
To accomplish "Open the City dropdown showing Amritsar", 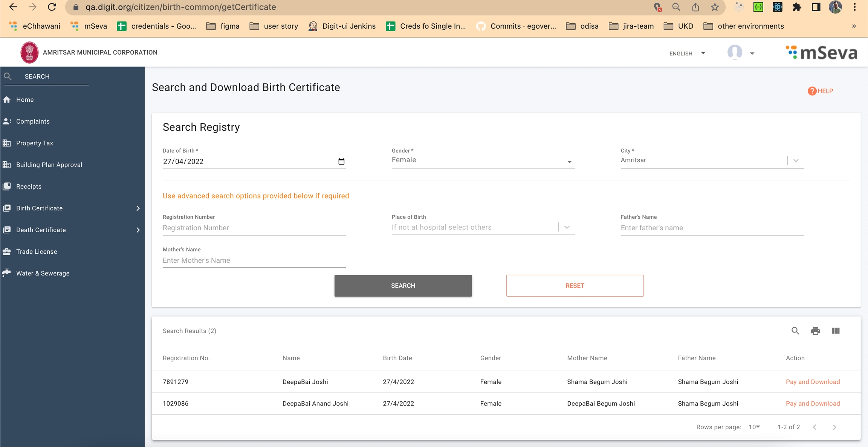I will [795, 161].
